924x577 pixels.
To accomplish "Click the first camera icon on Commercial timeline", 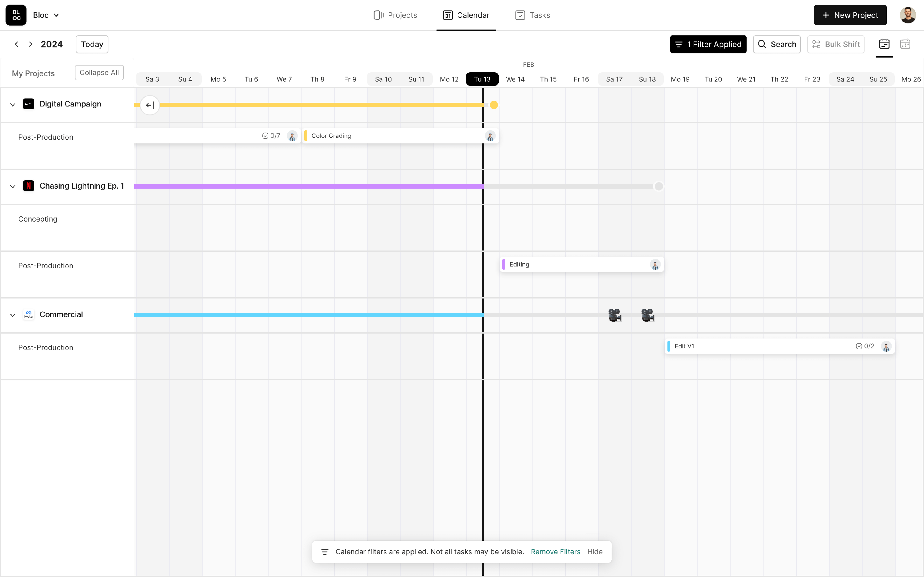I will 614,315.
